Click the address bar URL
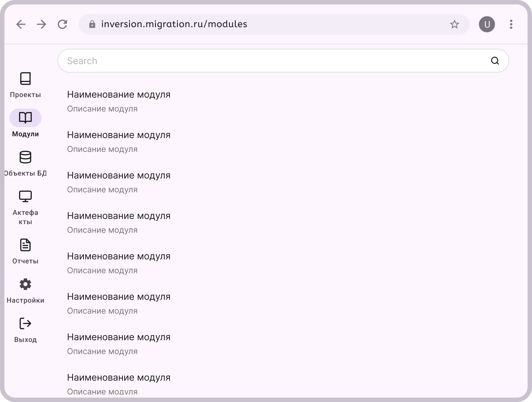 pyautogui.click(x=174, y=24)
